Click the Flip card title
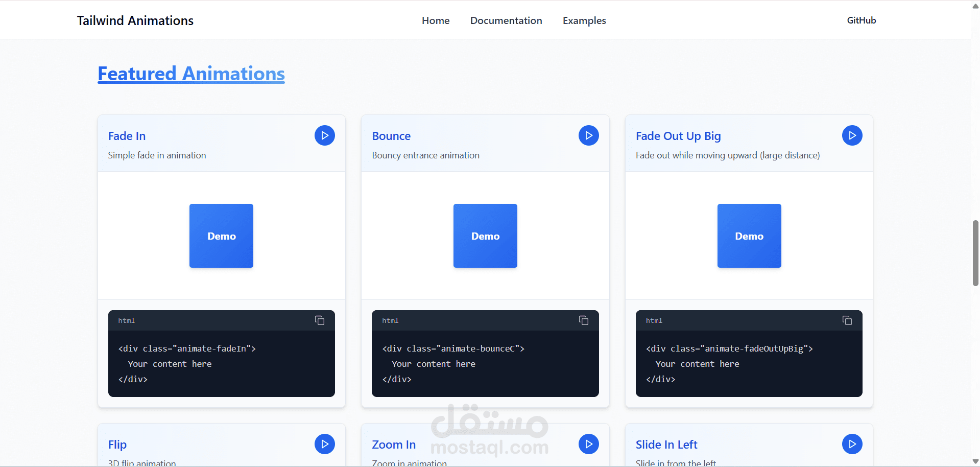The height and width of the screenshot is (467, 980). click(117, 445)
